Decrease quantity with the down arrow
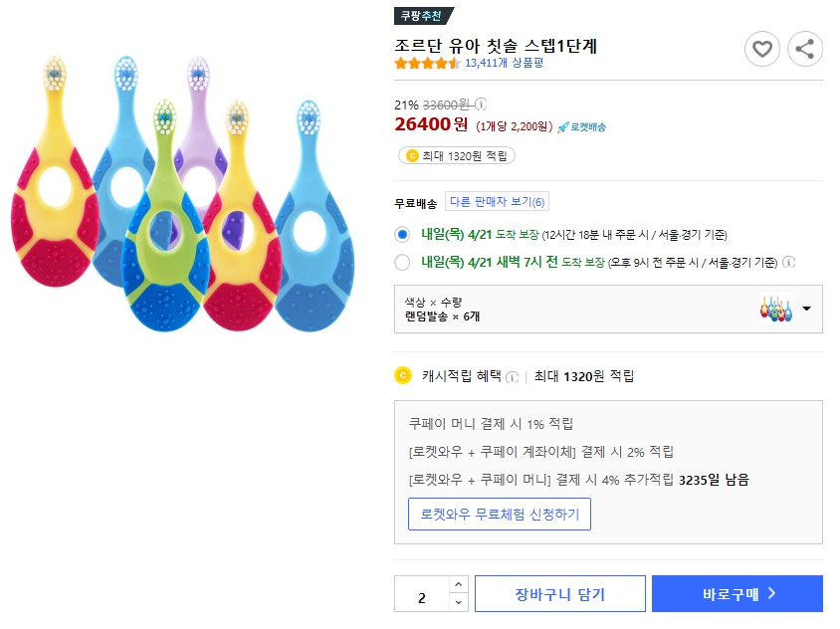Viewport: 840px width, 629px height. (x=458, y=602)
